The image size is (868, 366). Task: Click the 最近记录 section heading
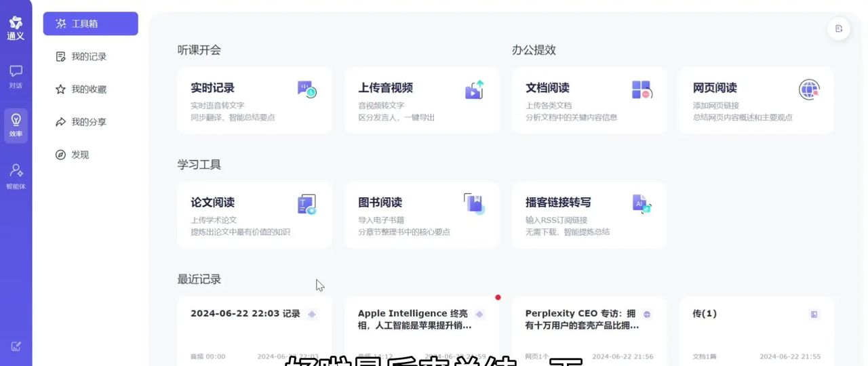[199, 279]
